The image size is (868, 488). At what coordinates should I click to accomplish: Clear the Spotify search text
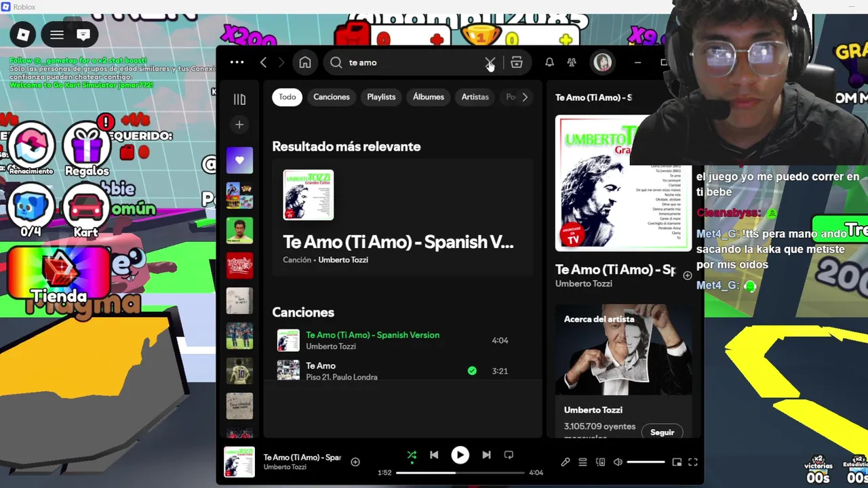point(490,62)
